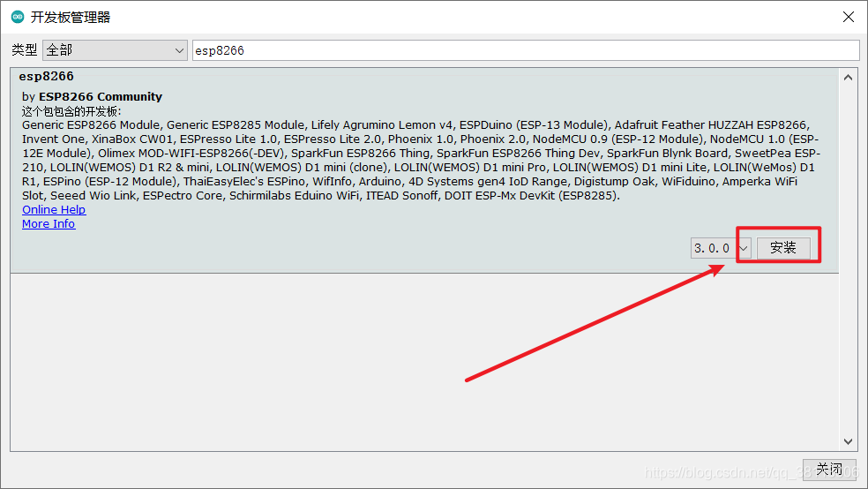Click the esp8266 search input field
Screen dimensions: 868x489
(526, 50)
